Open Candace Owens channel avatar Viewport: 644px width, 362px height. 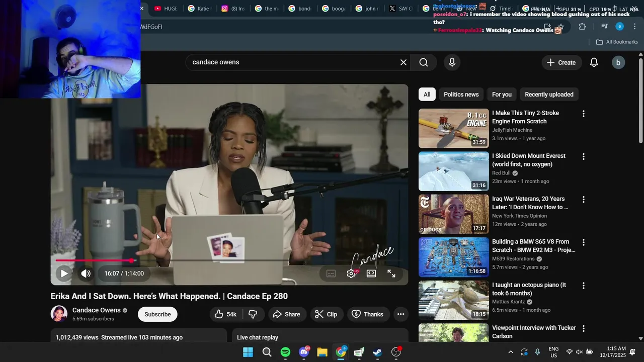(59, 314)
